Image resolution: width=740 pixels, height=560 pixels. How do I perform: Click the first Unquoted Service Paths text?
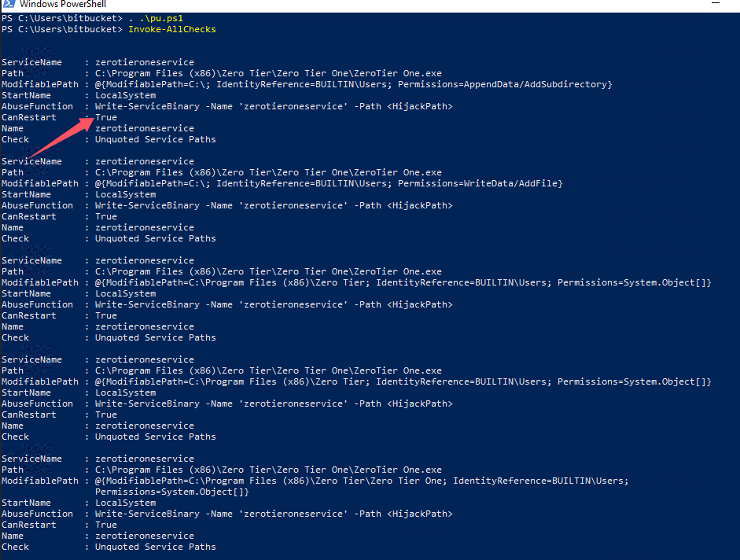[x=156, y=139]
